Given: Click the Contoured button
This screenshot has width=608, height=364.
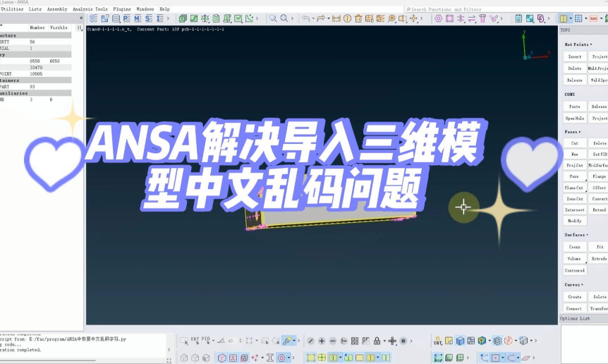Looking at the screenshot, I should tap(575, 270).
